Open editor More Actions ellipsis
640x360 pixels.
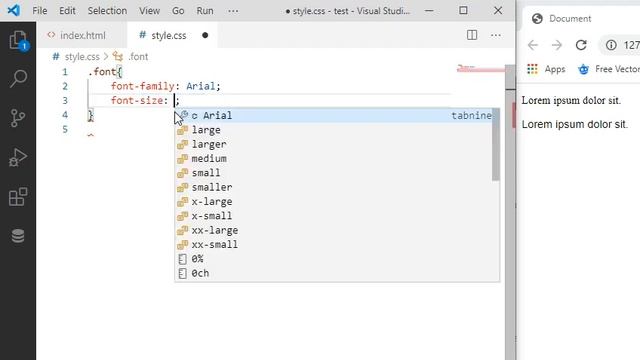[496, 36]
